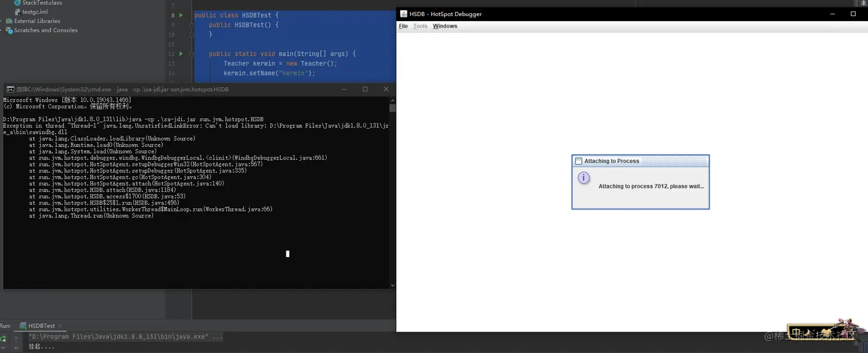Viewport: 868px width, 353px height.
Task: Click the blinking cursor block in cmd window
Action: (x=288, y=254)
